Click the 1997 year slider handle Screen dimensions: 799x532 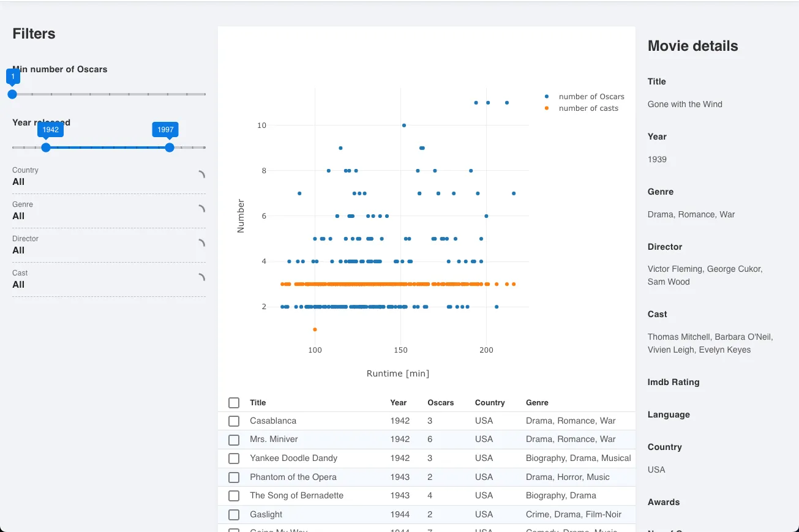[170, 148]
